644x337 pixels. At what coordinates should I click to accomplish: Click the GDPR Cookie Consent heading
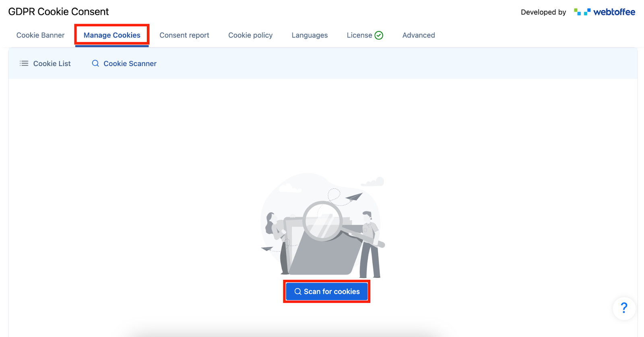[58, 12]
